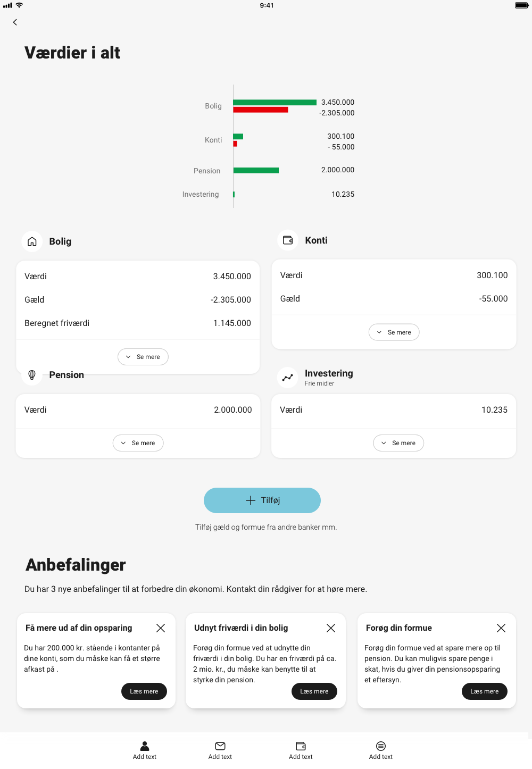The height and width of the screenshot is (769, 532).
Task: Tap the back arrow at top left
Action: (x=14, y=22)
